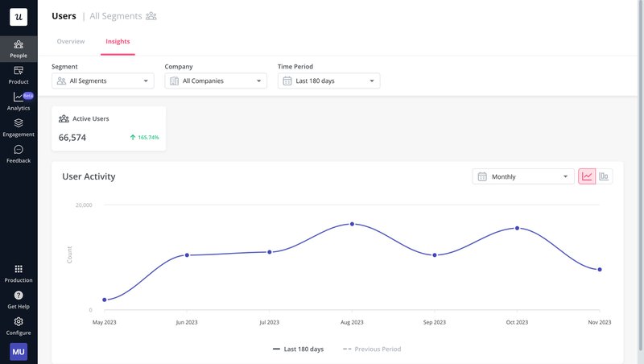Click the Production environment grid icon
Screen dimensions: 644x364
19,269
